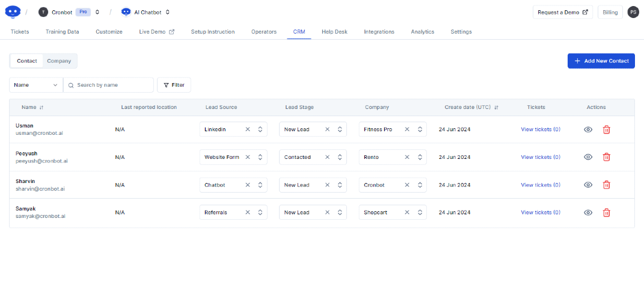
Task: Open the Billing page button
Action: (610, 12)
